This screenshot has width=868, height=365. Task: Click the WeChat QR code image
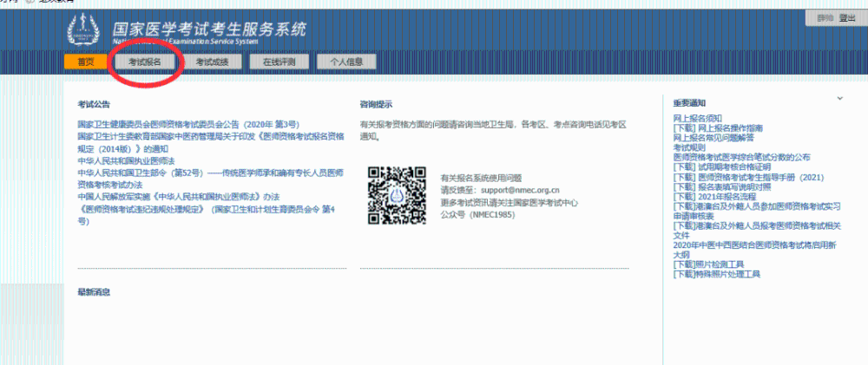(396, 194)
